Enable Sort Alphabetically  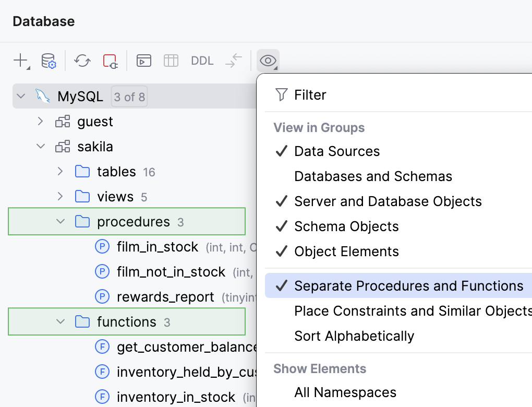(354, 336)
